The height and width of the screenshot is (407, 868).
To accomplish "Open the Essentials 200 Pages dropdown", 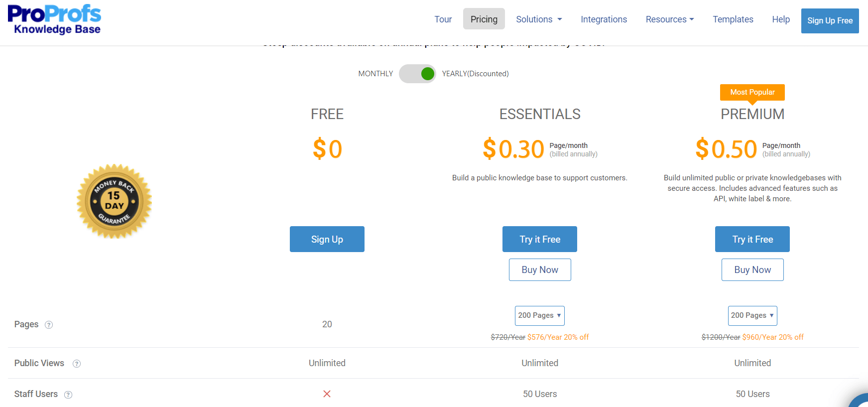I will pos(540,316).
